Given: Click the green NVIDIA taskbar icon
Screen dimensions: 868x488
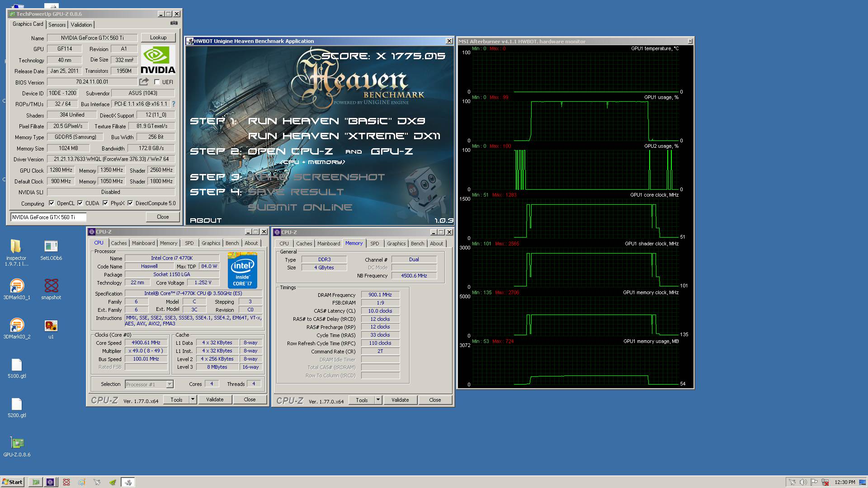Looking at the screenshot, I should pyautogui.click(x=112, y=482).
